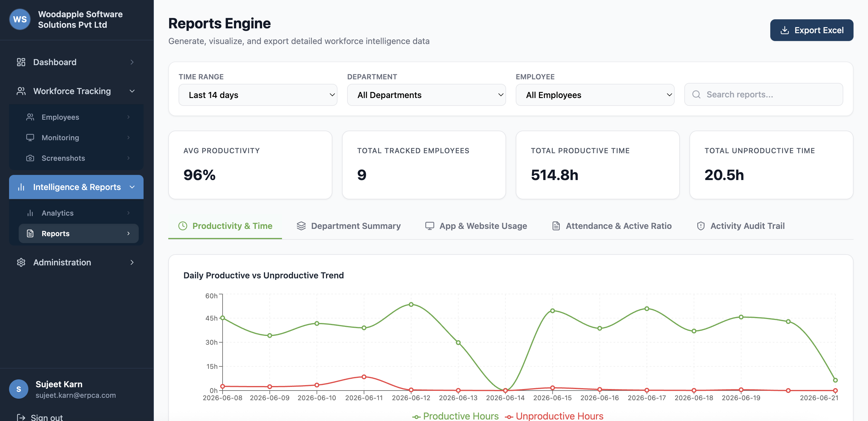This screenshot has width=868, height=421.
Task: Expand the Monitoring submenu chevron
Action: 128,138
